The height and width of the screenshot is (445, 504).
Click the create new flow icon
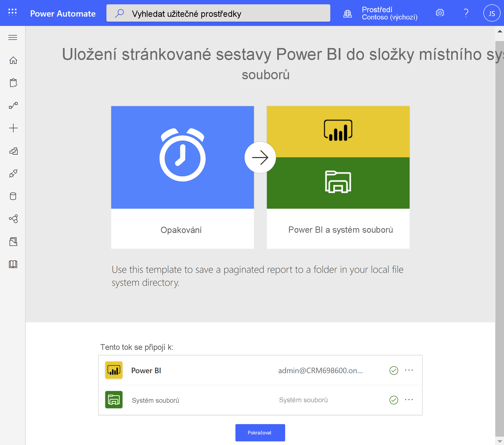[13, 128]
